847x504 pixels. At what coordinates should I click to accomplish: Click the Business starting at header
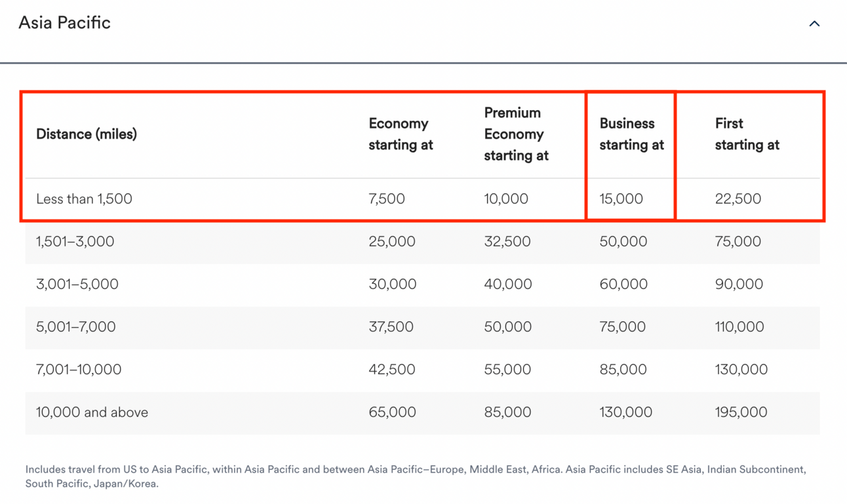(631, 134)
